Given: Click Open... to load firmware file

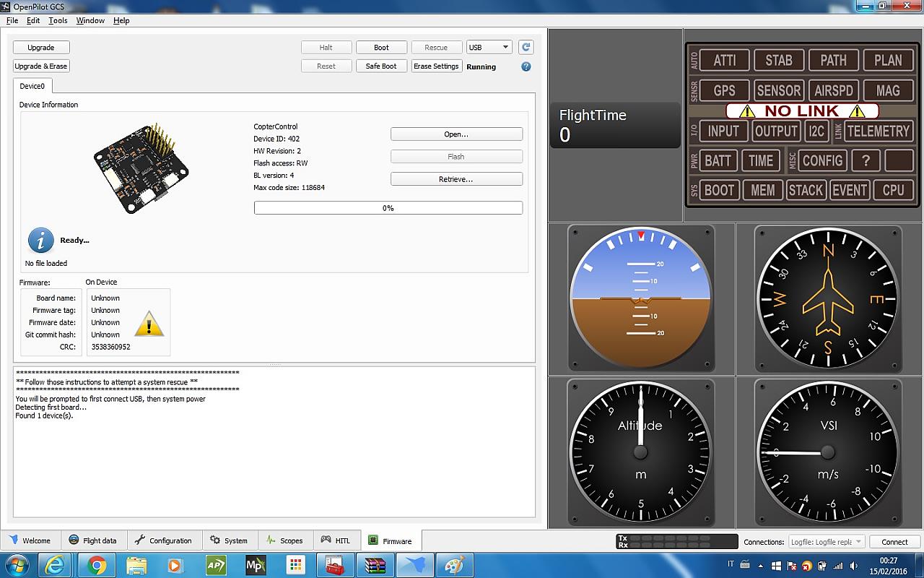Looking at the screenshot, I should tap(456, 134).
